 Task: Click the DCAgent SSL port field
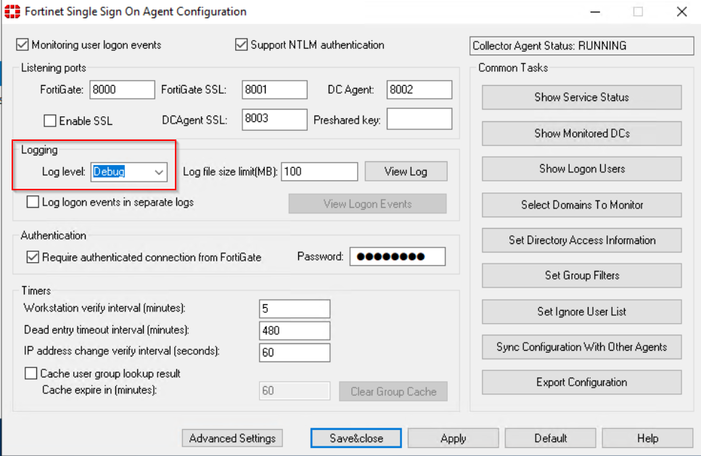tap(274, 119)
